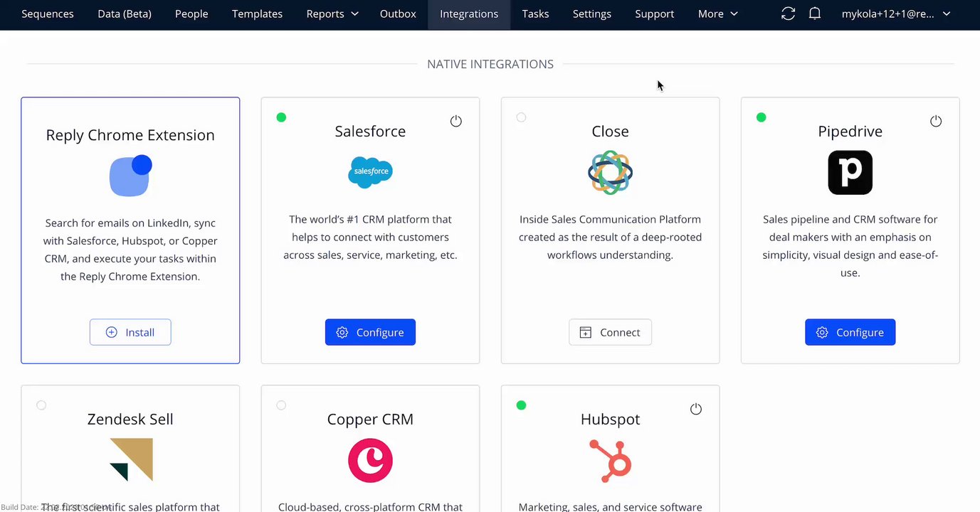
Task: Click the Close CRM logo
Action: [x=610, y=172]
